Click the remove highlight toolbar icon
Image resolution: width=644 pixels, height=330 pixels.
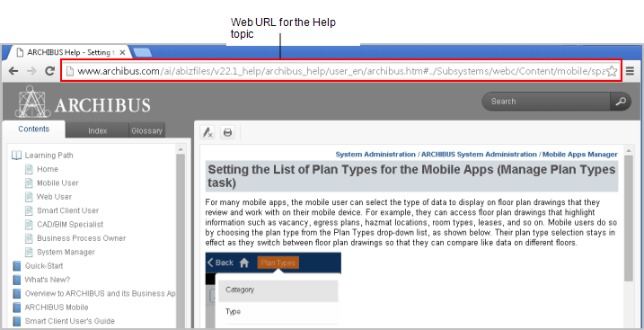click(207, 132)
